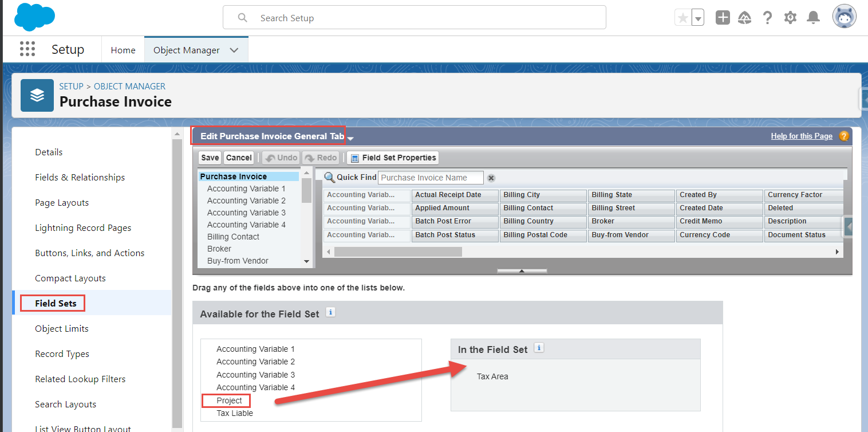The height and width of the screenshot is (432, 868).
Task: Open Record Types section
Action: point(62,354)
